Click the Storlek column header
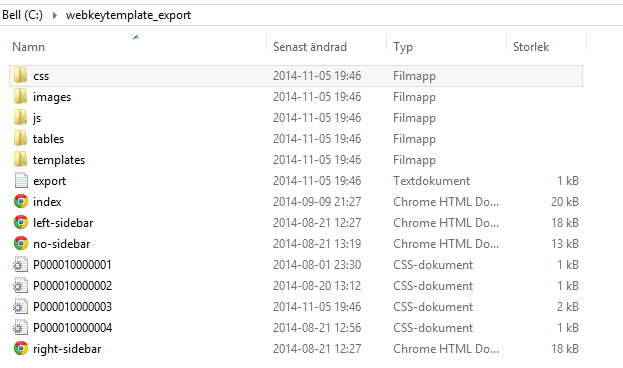623x368 pixels. click(x=531, y=47)
